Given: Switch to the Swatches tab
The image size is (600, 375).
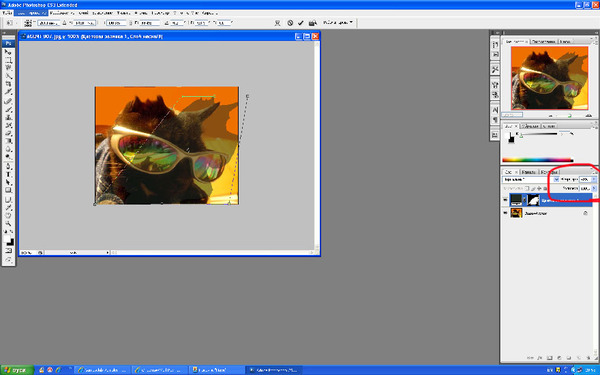Looking at the screenshot, I should pyautogui.click(x=530, y=126).
